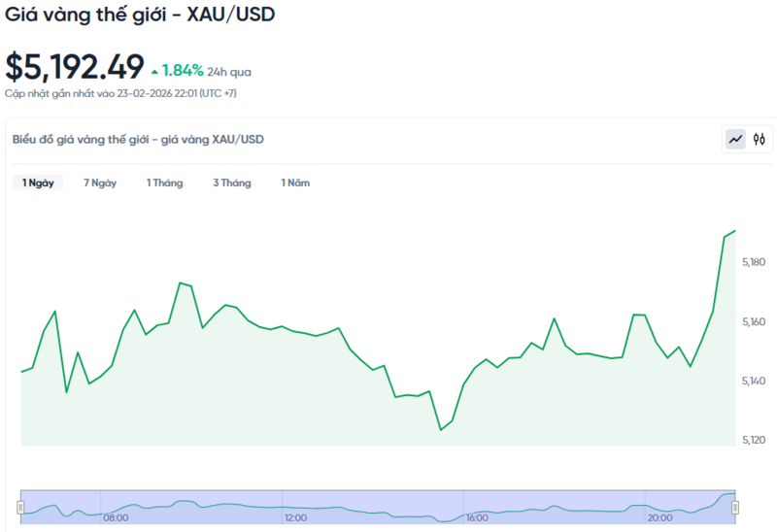
Task: Select the 1 Ngày time range tab
Action: pyautogui.click(x=38, y=183)
